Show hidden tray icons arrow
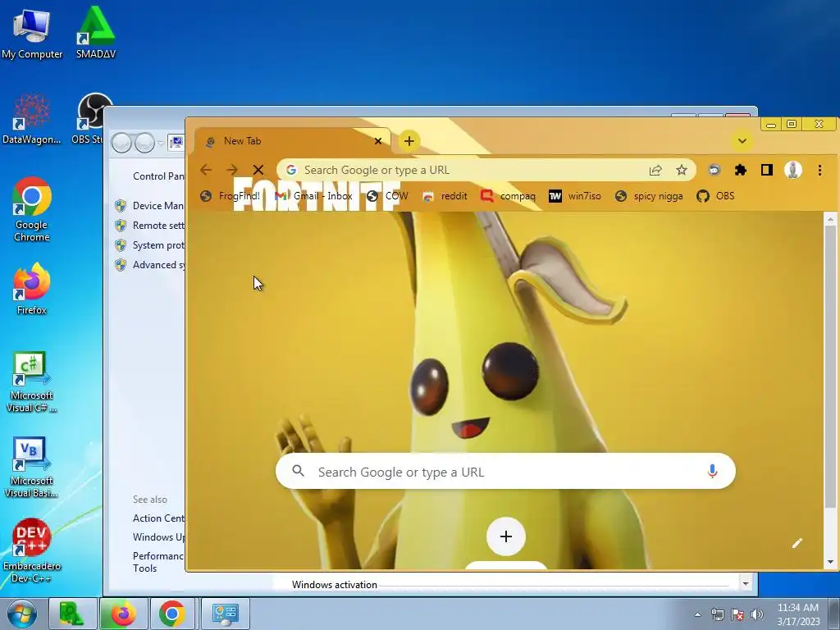The image size is (840, 630). pos(697,614)
